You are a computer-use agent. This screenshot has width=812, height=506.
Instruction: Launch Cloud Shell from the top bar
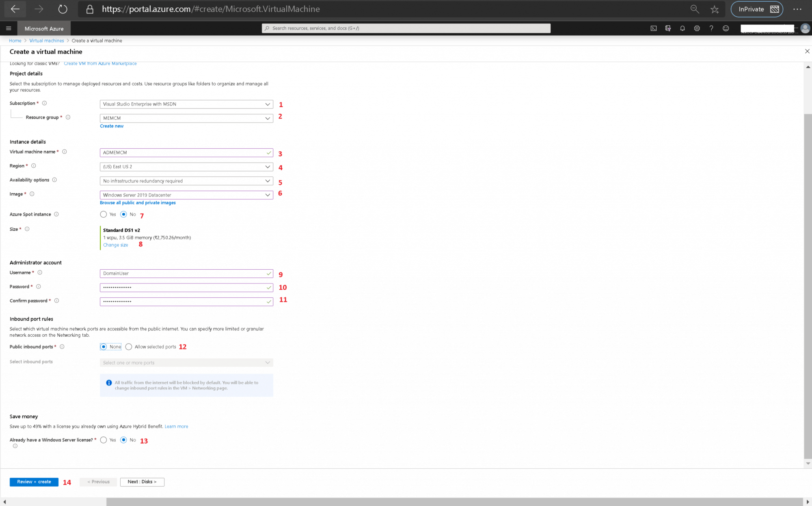pyautogui.click(x=654, y=28)
